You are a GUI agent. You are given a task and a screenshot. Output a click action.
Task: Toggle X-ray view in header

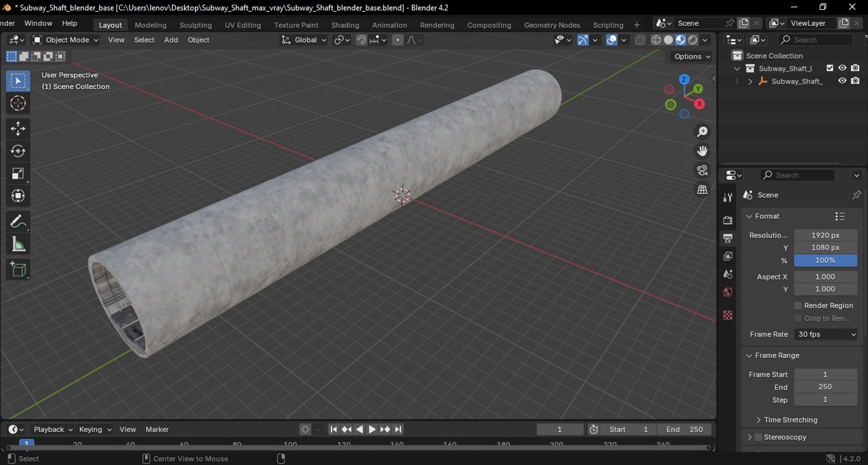click(640, 40)
